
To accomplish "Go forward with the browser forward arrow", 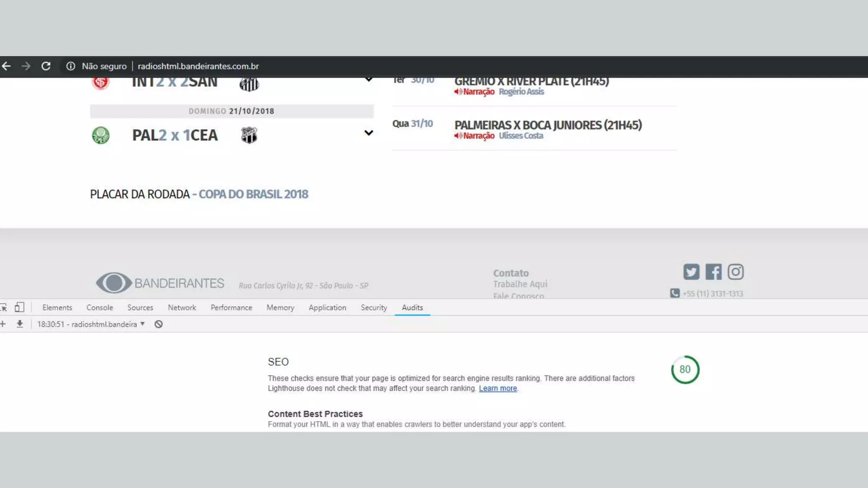I will pos(26,66).
